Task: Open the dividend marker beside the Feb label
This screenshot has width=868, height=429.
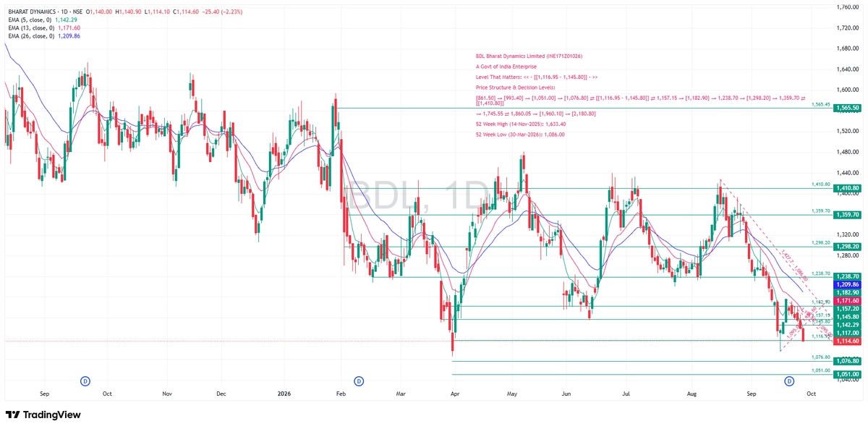Action: [x=358, y=381]
